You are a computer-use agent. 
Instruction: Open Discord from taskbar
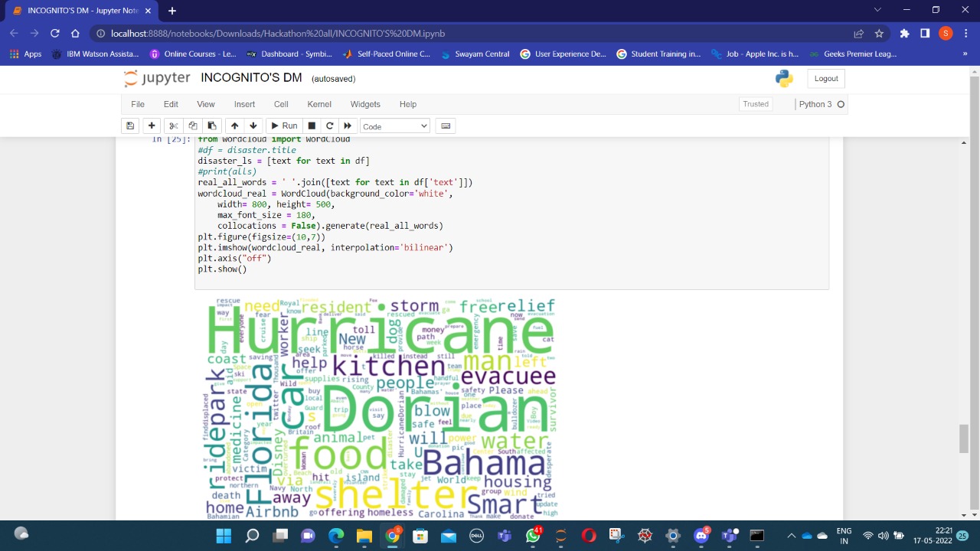[x=701, y=536]
